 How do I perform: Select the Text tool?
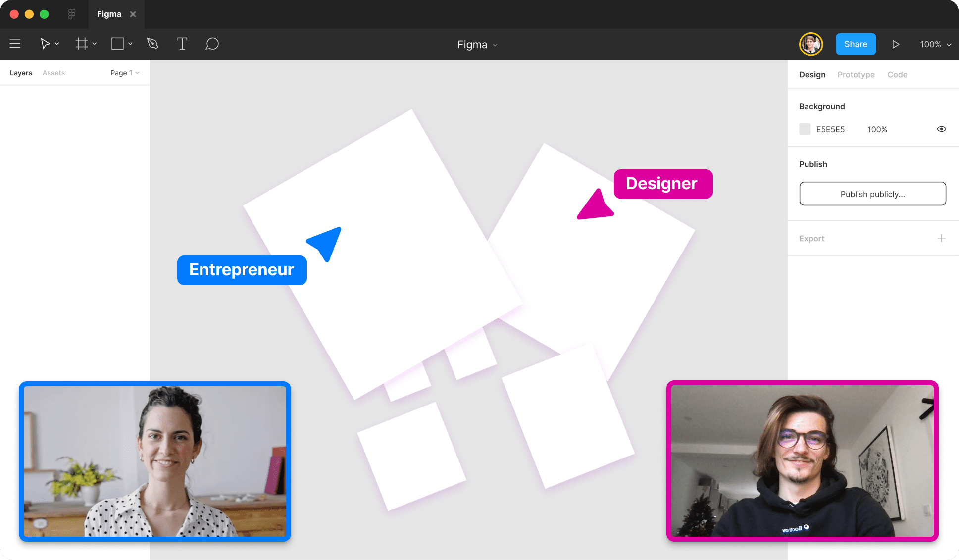(x=182, y=44)
